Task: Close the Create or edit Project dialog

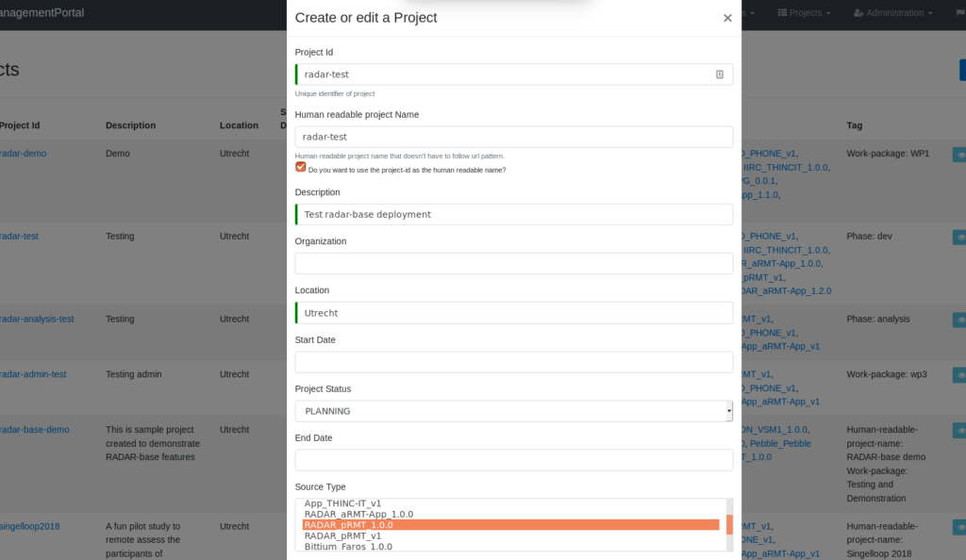Action: pos(727,18)
